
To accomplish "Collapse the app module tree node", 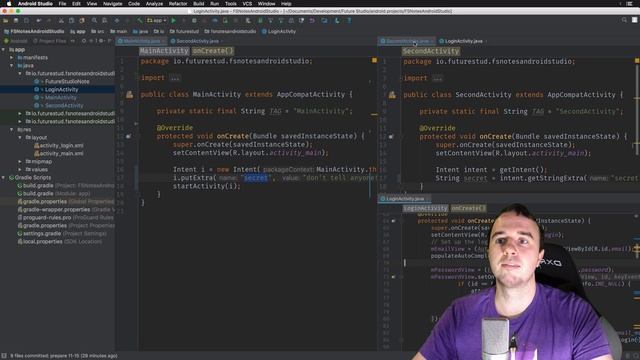I will [4, 50].
